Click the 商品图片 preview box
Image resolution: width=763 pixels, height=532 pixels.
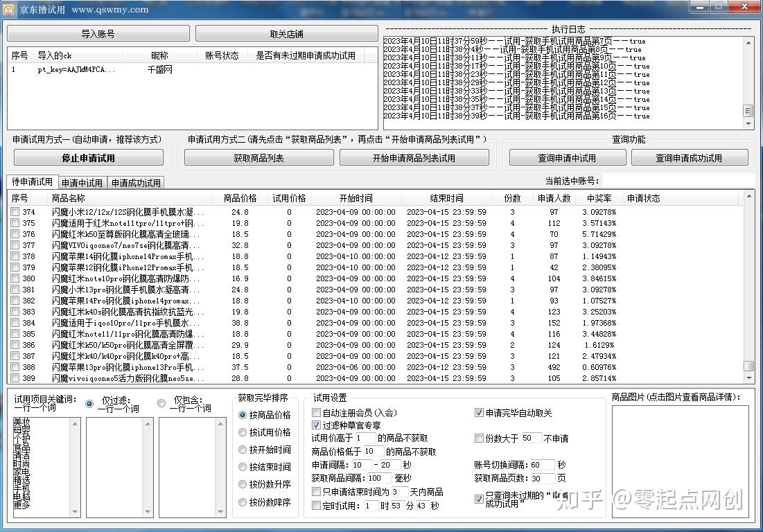[681, 461]
